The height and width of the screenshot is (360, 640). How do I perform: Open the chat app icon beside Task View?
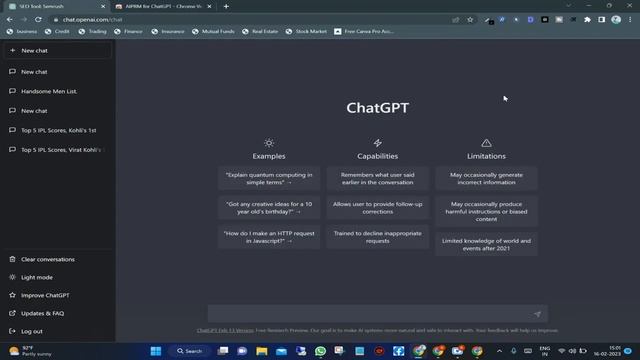[242, 351]
